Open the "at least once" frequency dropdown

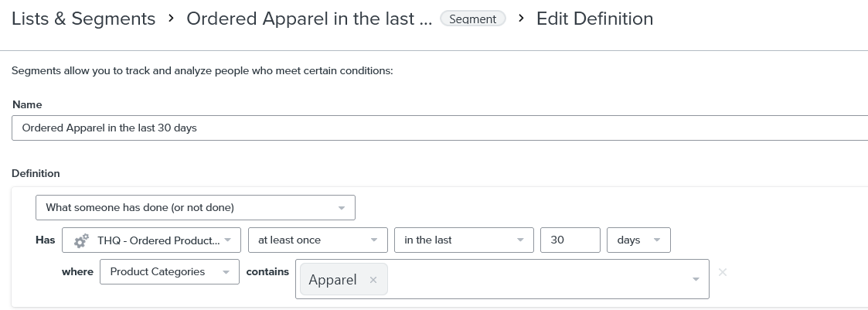[317, 240]
